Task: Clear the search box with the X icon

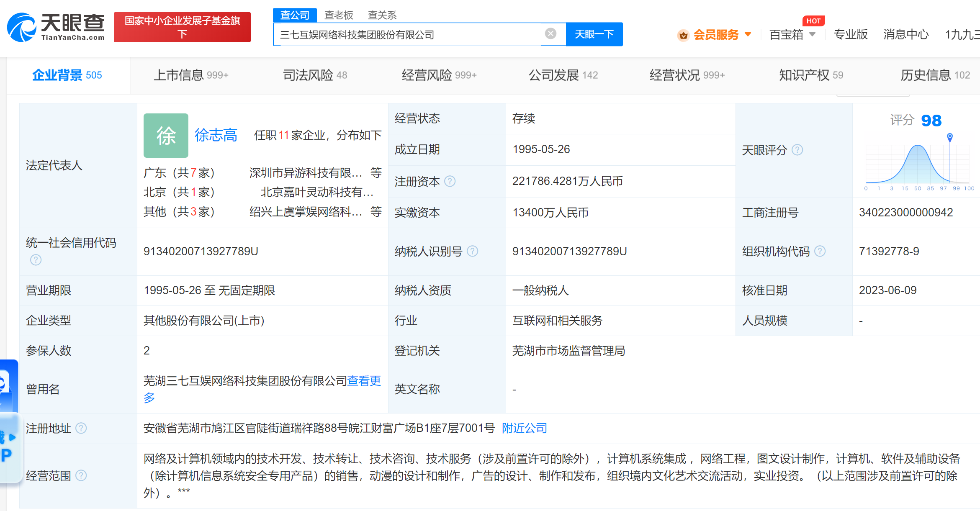Action: (550, 33)
